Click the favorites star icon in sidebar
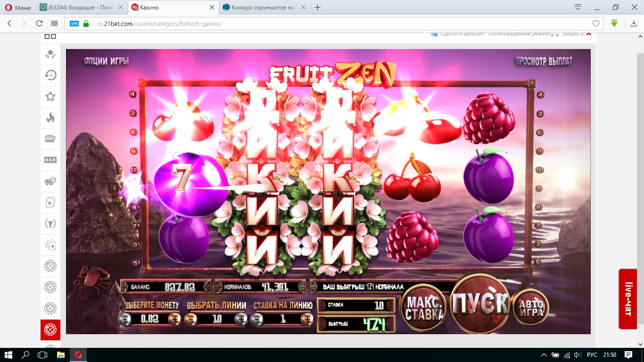The height and width of the screenshot is (362, 644). point(50,97)
